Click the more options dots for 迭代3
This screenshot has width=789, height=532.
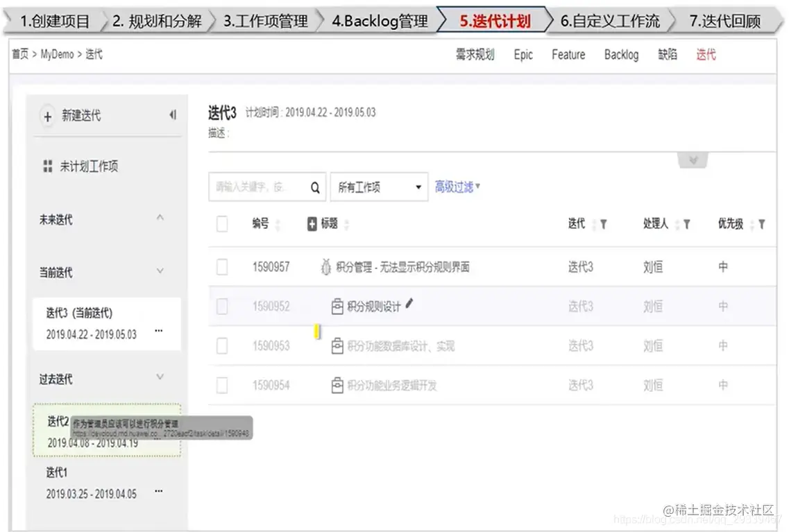coord(159,332)
